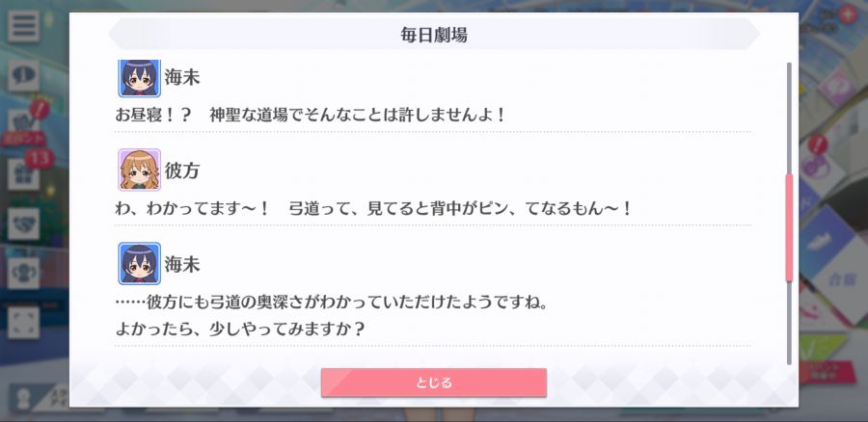This screenshot has height=422, width=868.
Task: Open the present box icon with 13 badge
Action: click(x=25, y=172)
